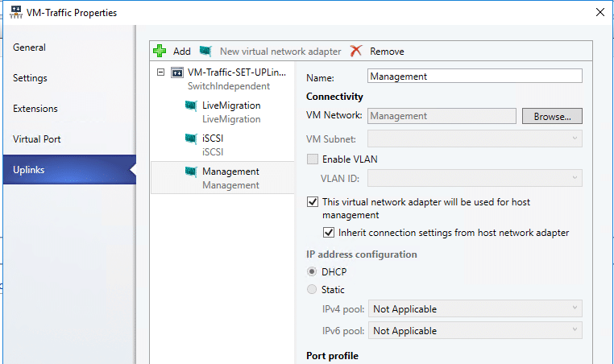The height and width of the screenshot is (364, 614).
Task: Click the iSCSI adapter icon
Action: click(191, 139)
